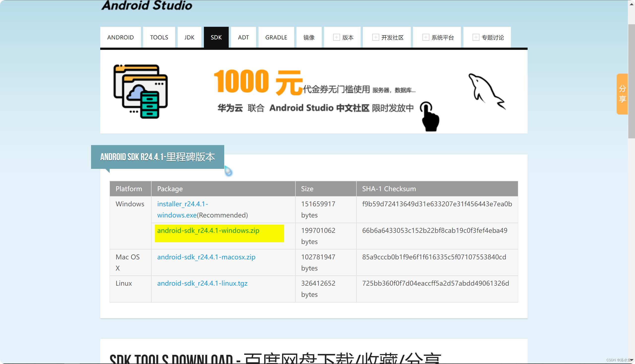Screen dimensions: 635x364
Task: Click the plus icon beside 专题讨论
Action: (476, 37)
